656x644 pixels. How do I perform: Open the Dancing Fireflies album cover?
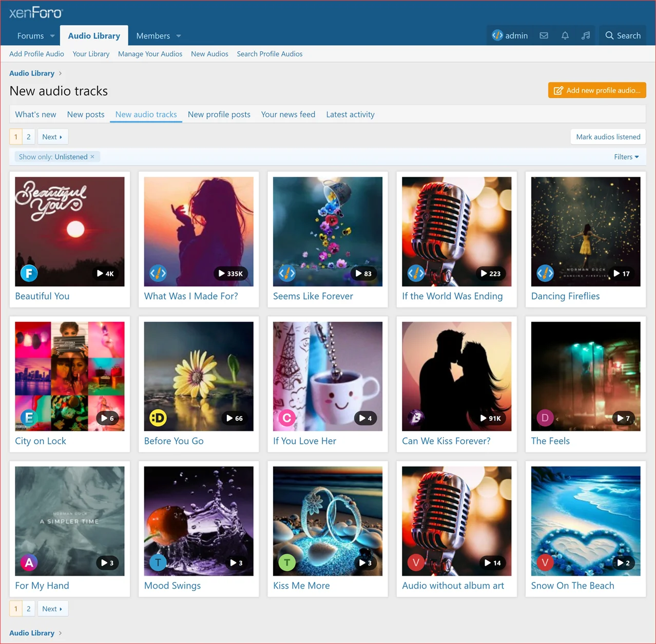point(585,231)
